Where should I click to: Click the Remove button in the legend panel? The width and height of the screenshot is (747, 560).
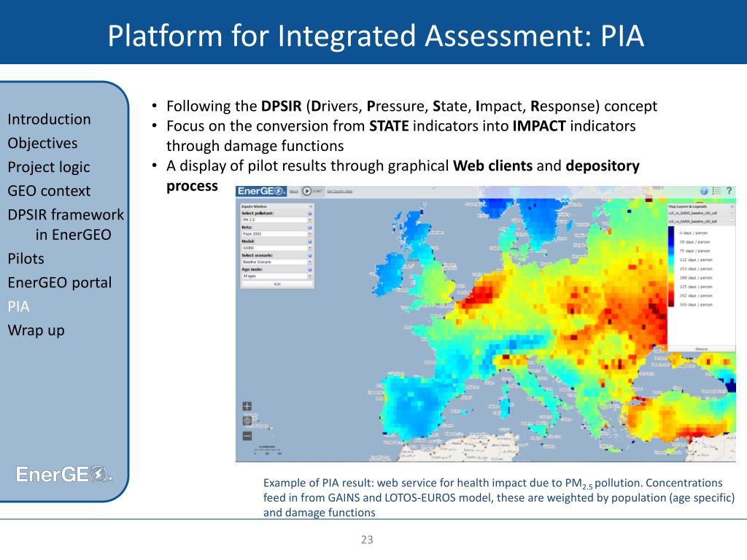tap(701, 349)
